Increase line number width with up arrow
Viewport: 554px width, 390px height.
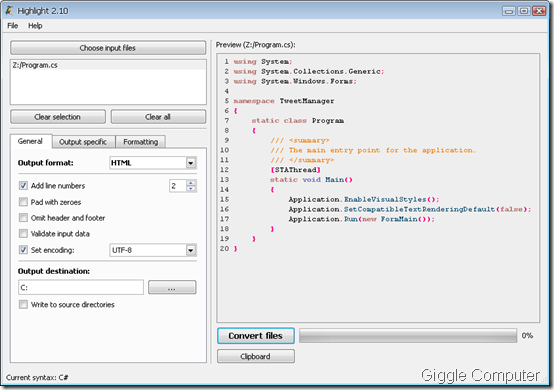point(191,183)
